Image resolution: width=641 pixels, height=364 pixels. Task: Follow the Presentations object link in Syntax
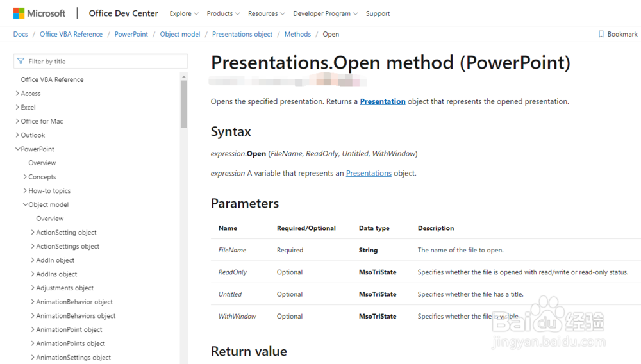click(369, 173)
